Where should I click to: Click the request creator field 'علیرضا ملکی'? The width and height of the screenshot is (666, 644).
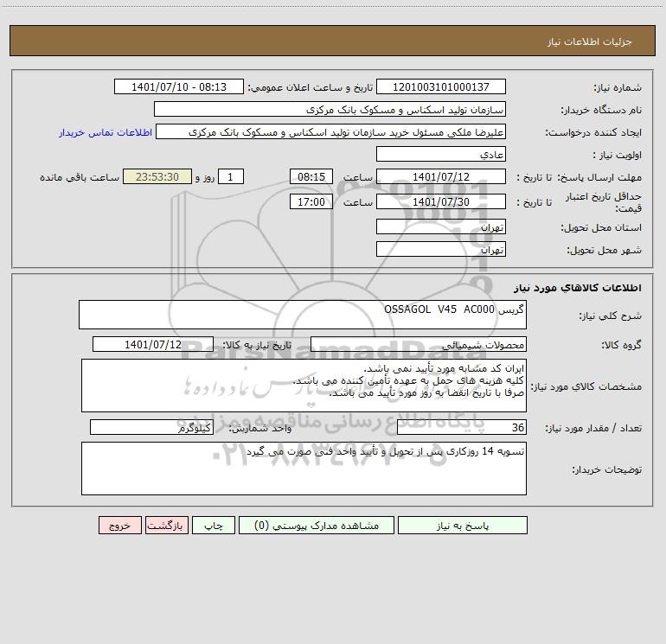330,131
